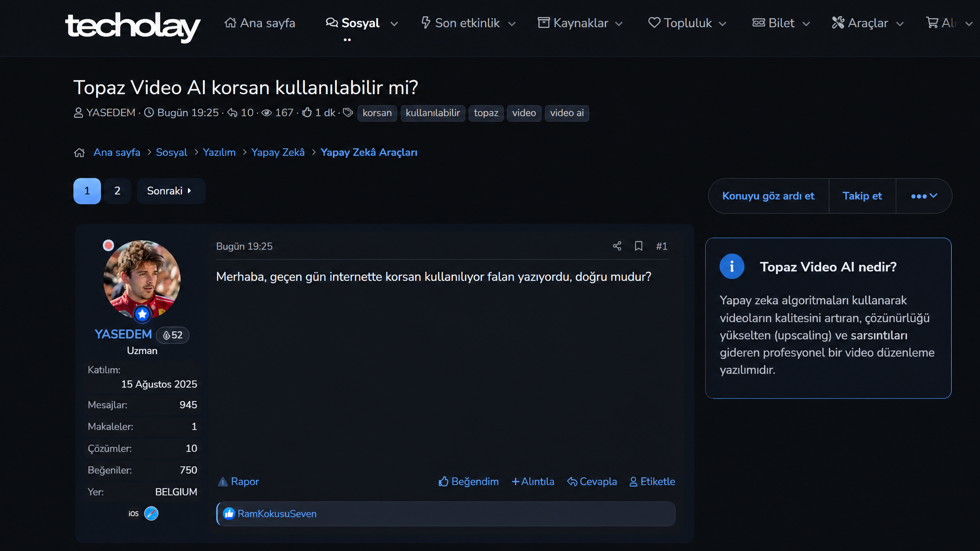This screenshot has width=980, height=551.
Task: Click the Takip et button
Action: click(862, 196)
